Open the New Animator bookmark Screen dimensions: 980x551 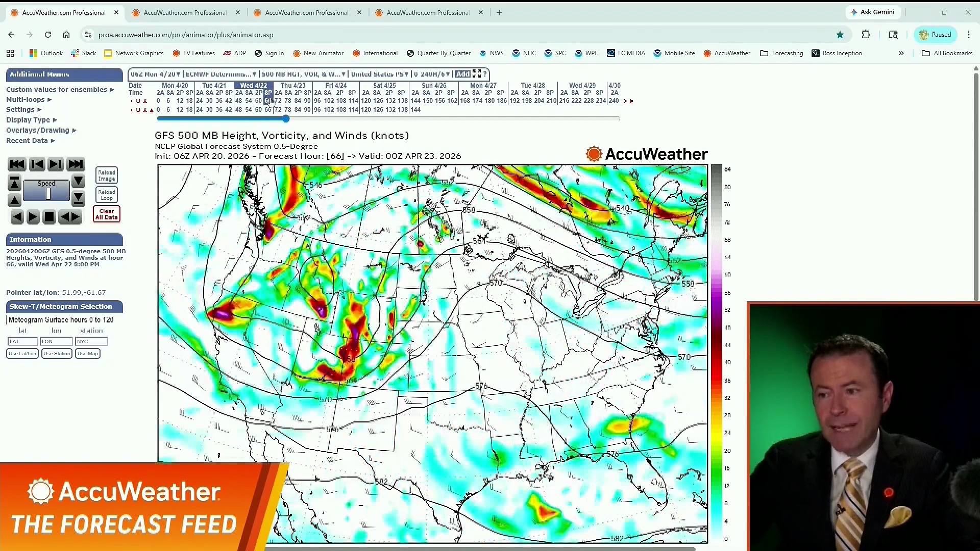(x=318, y=53)
